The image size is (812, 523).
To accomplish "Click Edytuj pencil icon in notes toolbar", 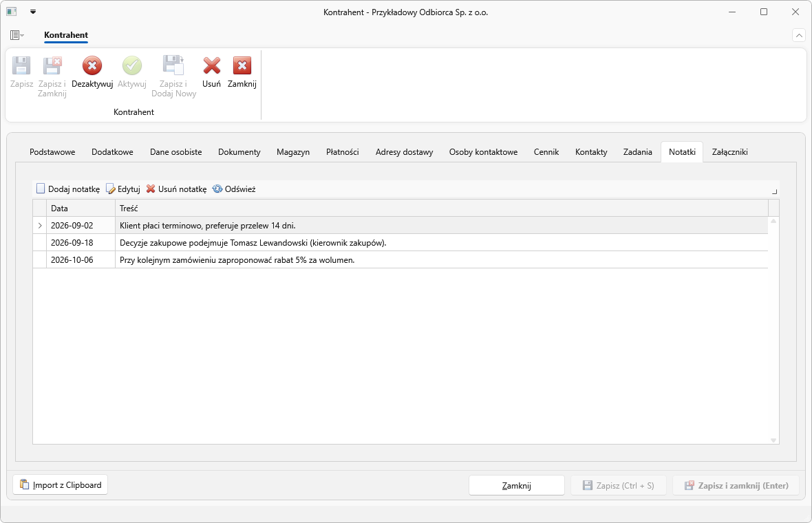I will [110, 189].
